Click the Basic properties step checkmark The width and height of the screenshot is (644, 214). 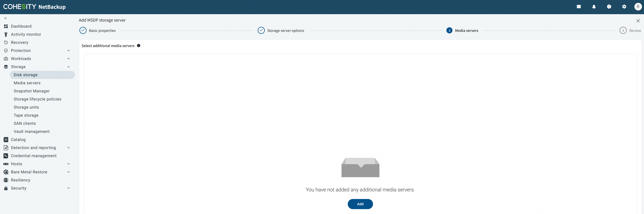click(83, 31)
